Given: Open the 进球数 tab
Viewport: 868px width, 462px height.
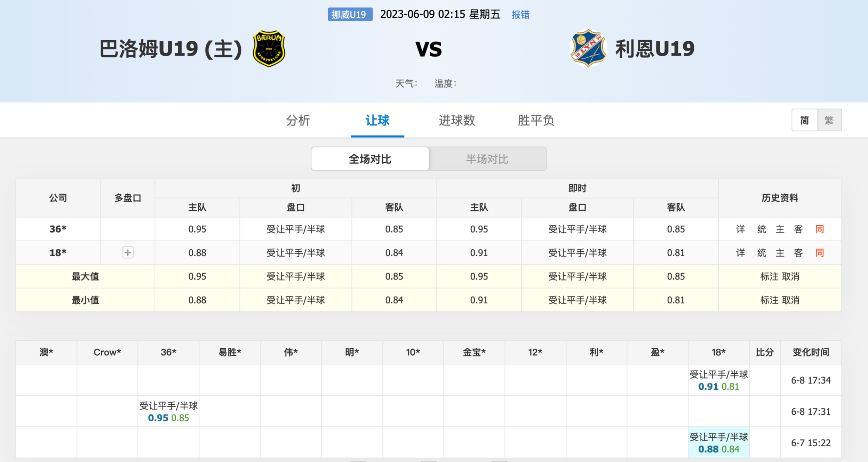Looking at the screenshot, I should tap(456, 120).
